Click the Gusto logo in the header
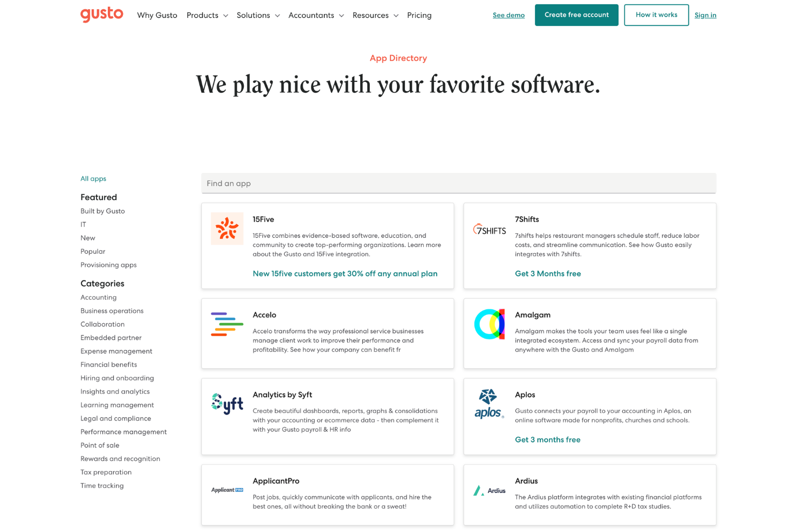This screenshot has height=532, width=798. point(102,15)
